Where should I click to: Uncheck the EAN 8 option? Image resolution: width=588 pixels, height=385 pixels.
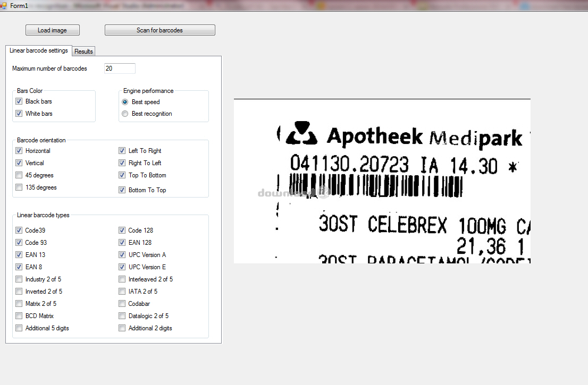[x=19, y=267]
